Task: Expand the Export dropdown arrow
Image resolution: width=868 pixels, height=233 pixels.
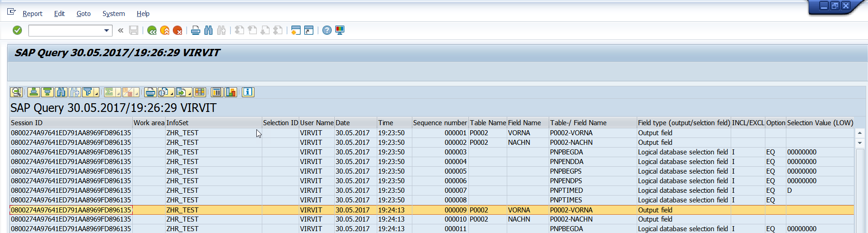Action: coord(190,93)
